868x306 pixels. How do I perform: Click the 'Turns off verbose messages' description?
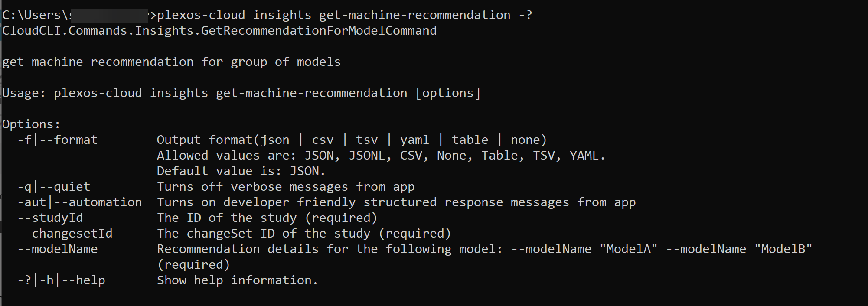pyautogui.click(x=286, y=186)
